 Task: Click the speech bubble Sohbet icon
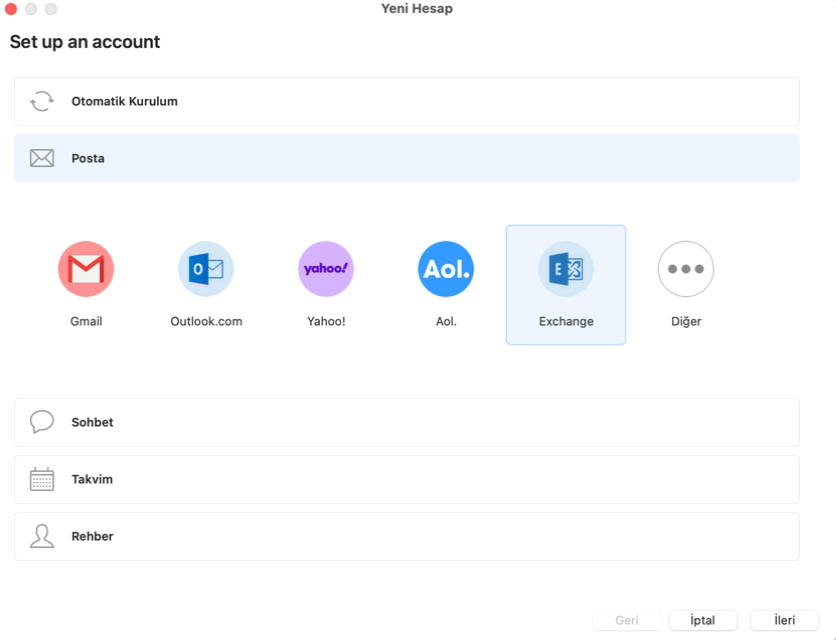pos(42,422)
